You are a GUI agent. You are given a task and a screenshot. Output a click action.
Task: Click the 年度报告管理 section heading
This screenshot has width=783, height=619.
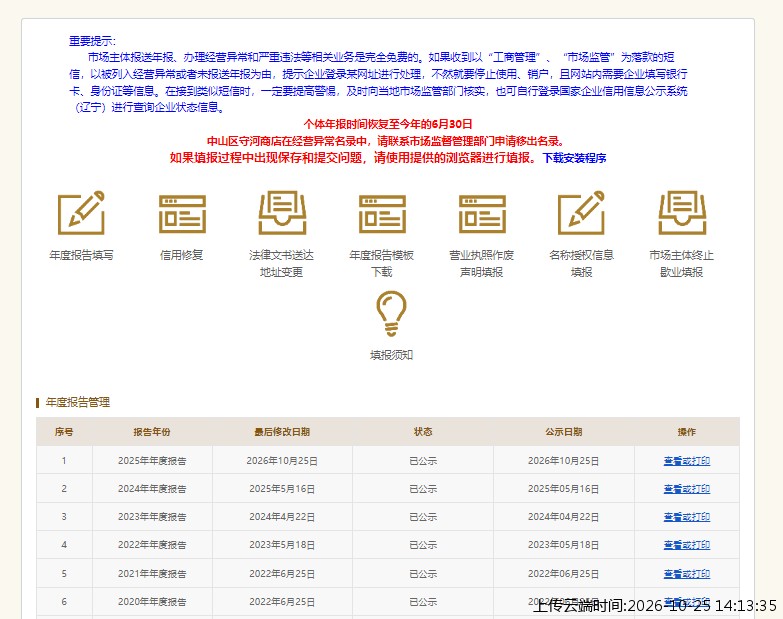[77, 402]
